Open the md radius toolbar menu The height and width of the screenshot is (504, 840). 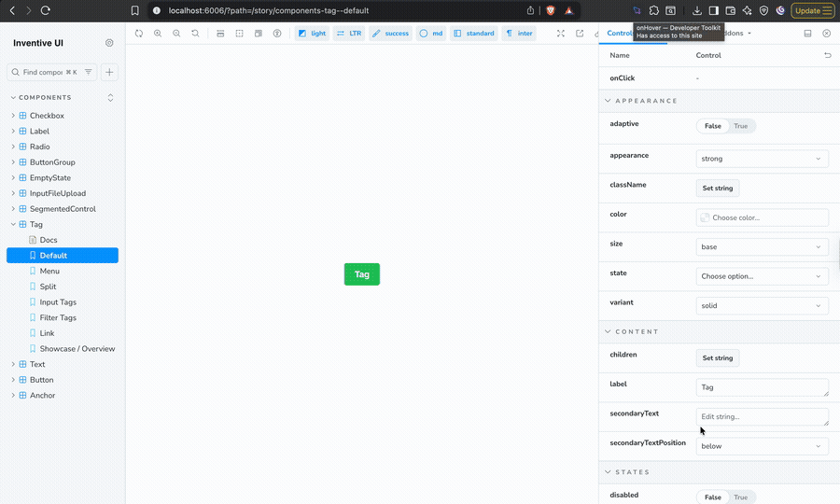tap(431, 34)
